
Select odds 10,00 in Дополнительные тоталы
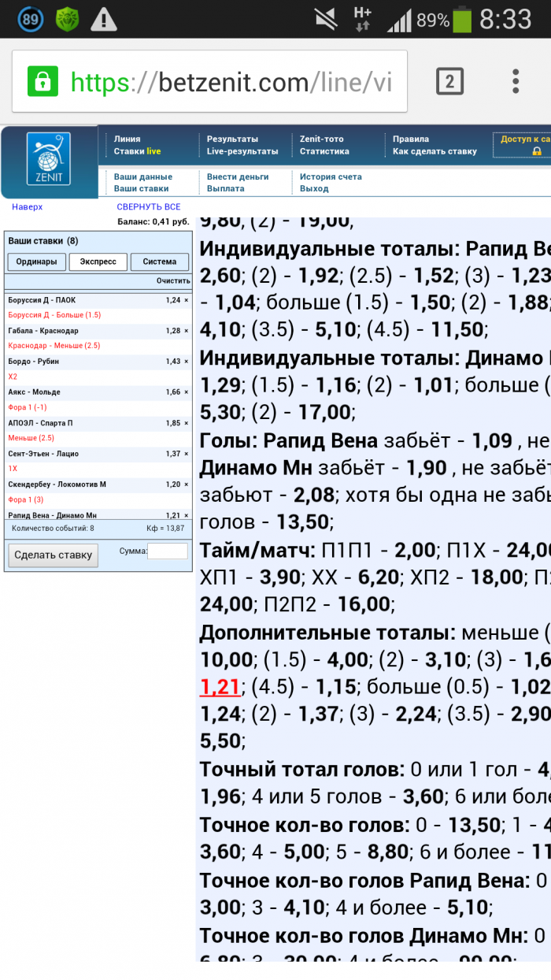coord(226,660)
